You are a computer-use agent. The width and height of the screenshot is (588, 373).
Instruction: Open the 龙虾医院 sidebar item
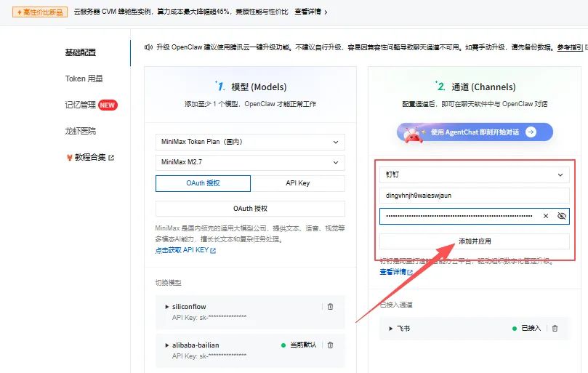(80, 131)
